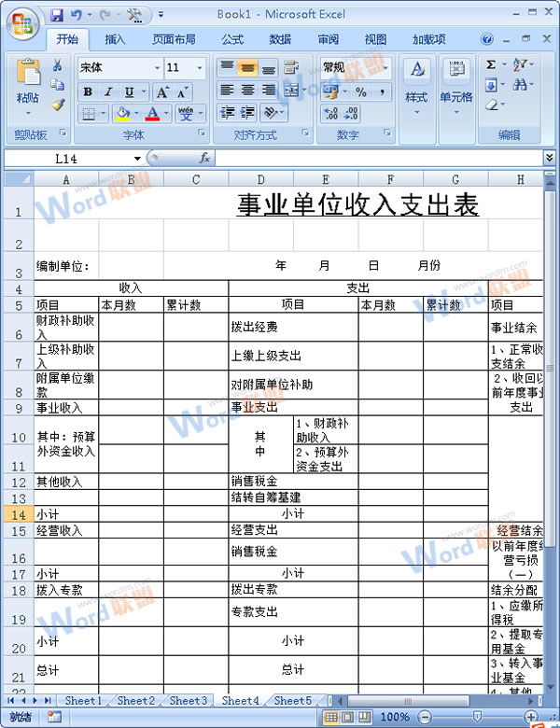Cut selection with scissors icon
The image size is (560, 728).
(x=58, y=65)
